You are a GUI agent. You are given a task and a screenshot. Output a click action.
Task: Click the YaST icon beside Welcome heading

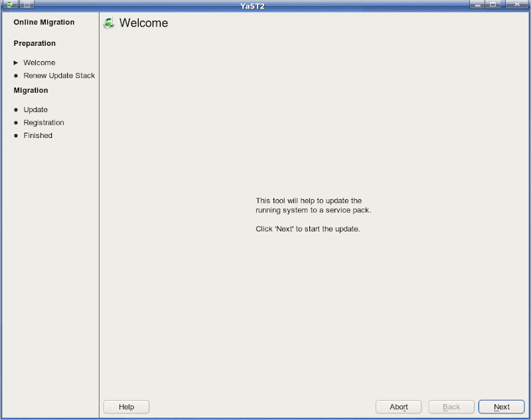109,23
